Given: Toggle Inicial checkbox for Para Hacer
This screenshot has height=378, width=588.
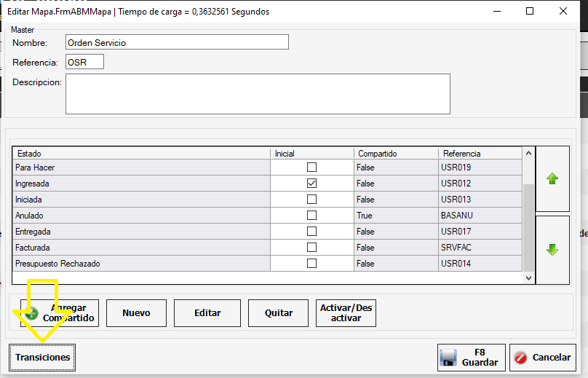Looking at the screenshot, I should pyautogui.click(x=311, y=168).
